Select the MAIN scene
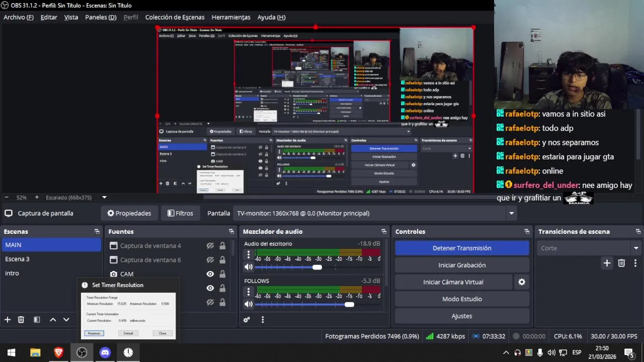The height and width of the screenshot is (362, 644). [51, 245]
